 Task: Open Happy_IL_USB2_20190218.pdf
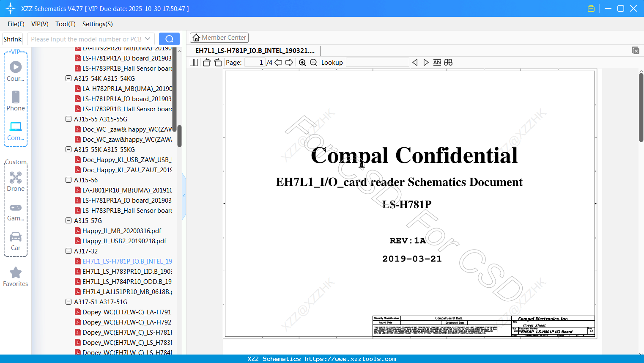124,241
